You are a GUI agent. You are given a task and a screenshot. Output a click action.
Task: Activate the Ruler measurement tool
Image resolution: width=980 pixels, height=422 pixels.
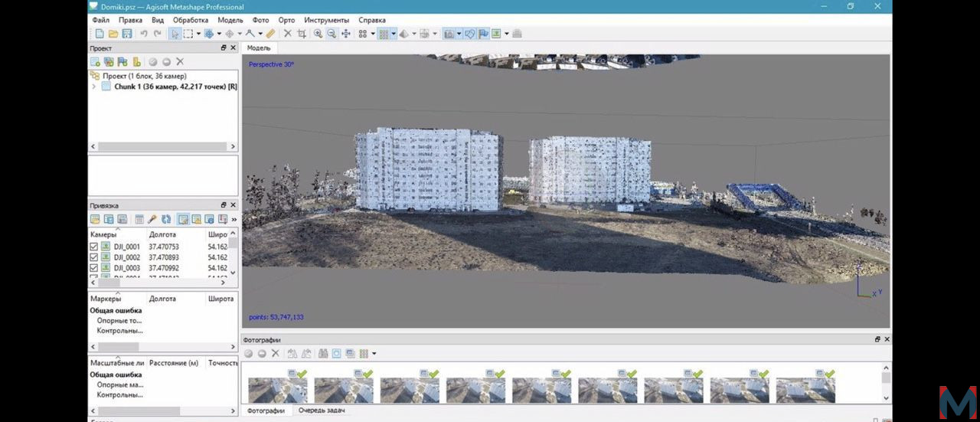coord(271,34)
